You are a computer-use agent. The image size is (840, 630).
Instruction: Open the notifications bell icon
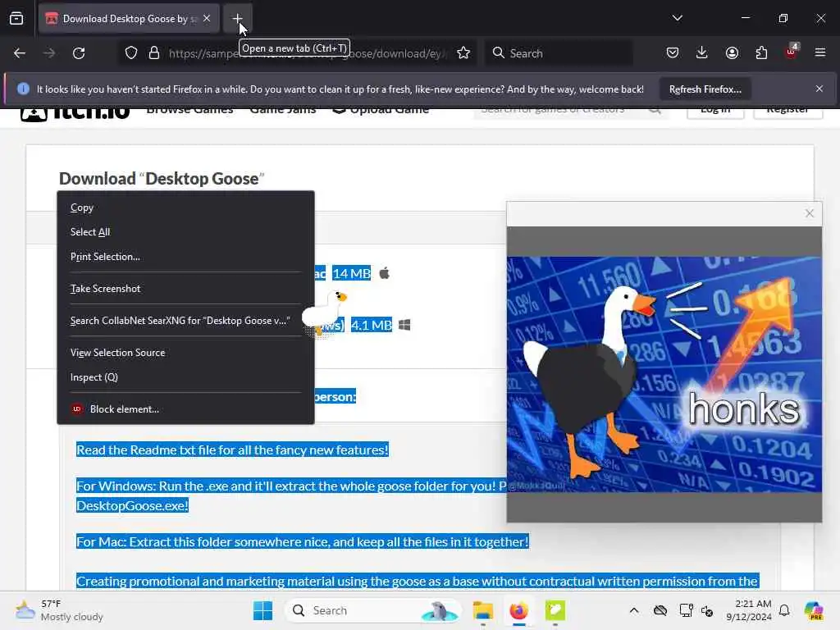coord(784,610)
